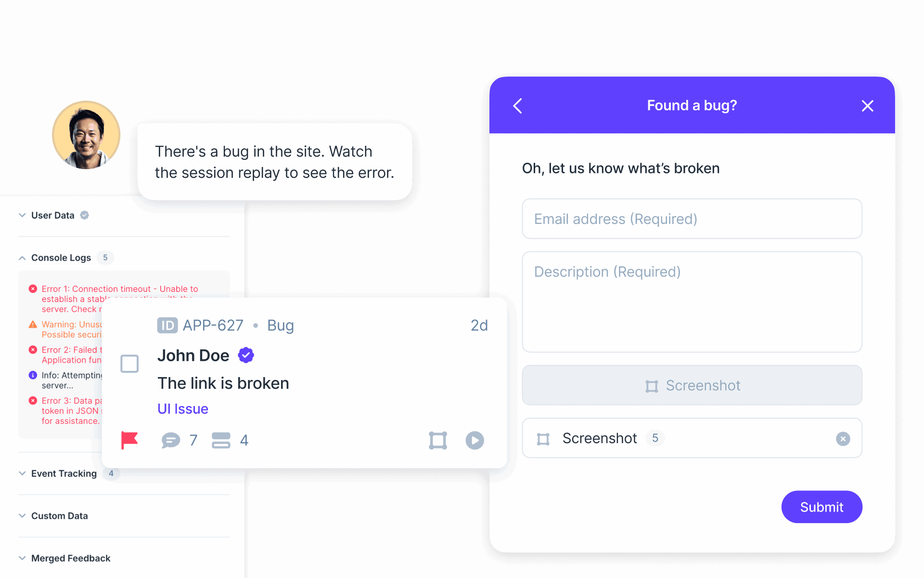
Task: Click the stacked cards icon showing 4
Action: 221,440
